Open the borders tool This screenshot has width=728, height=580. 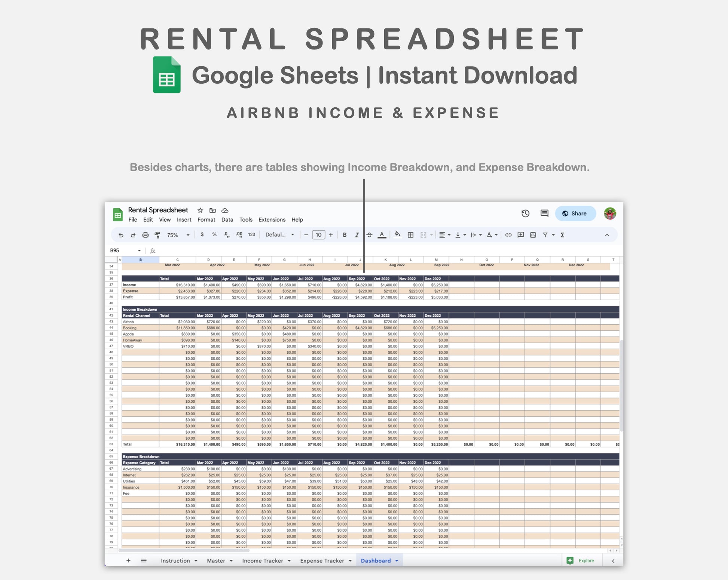410,235
